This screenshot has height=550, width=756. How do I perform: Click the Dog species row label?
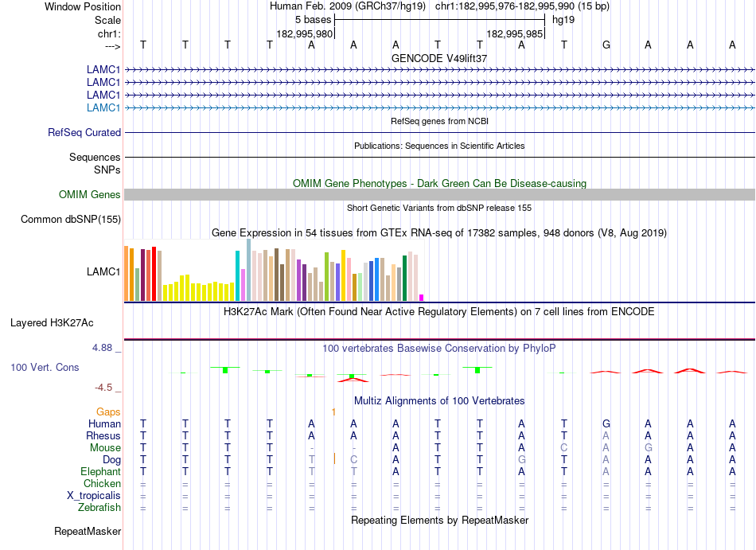click(112, 460)
